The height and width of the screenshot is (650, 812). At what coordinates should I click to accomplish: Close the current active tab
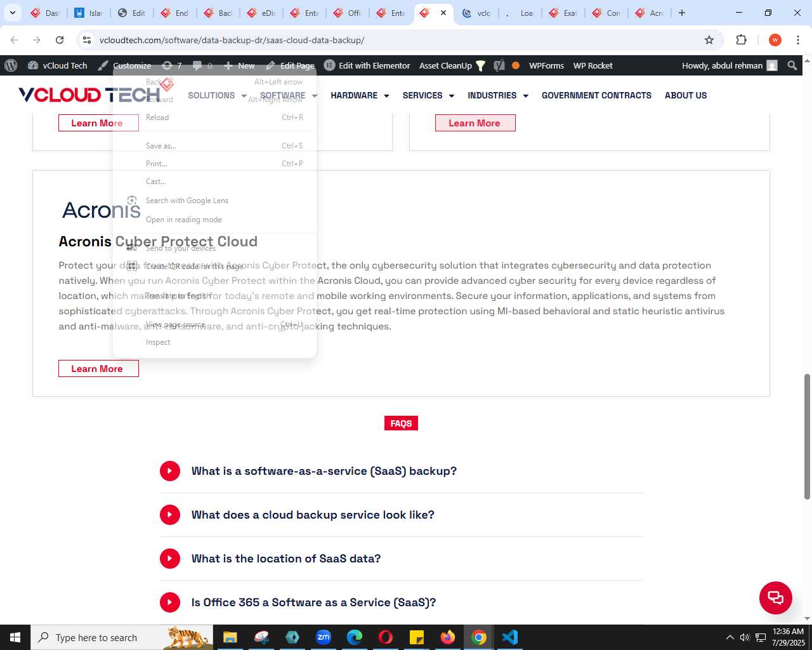(443, 13)
